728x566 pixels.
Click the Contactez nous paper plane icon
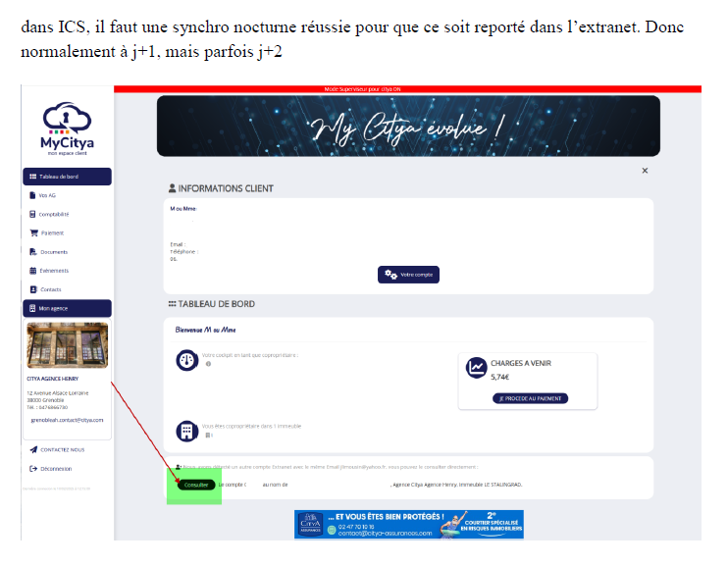[x=33, y=449]
